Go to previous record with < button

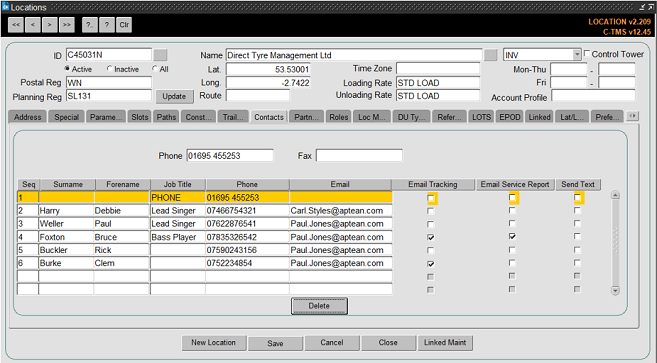tap(33, 25)
